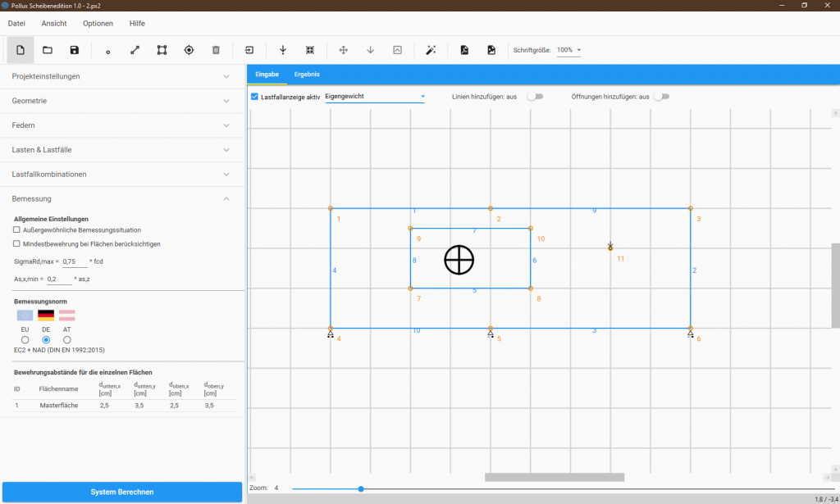Click the zoom slider handle
This screenshot has width=840, height=504.
[361, 489]
